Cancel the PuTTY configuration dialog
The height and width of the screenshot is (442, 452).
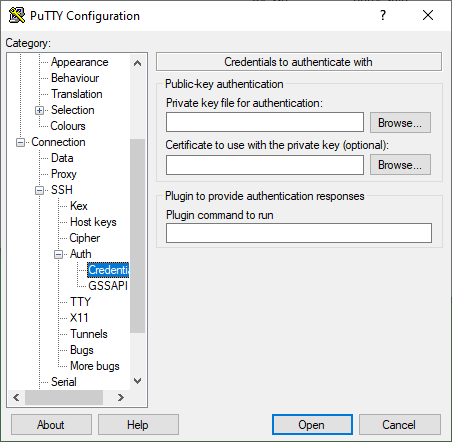click(399, 425)
